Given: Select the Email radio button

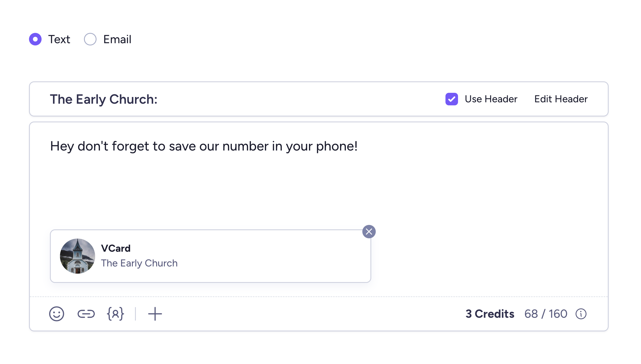Looking at the screenshot, I should pos(90,39).
